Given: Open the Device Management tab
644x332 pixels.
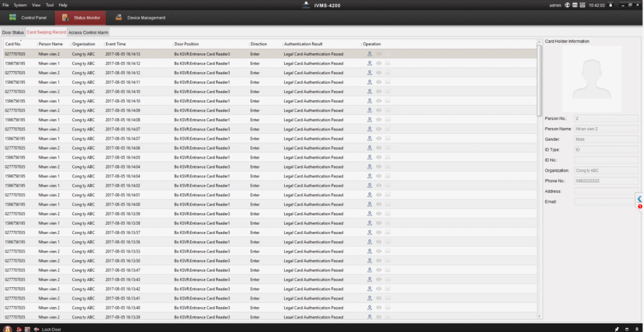Looking at the screenshot, I should point(141,18).
